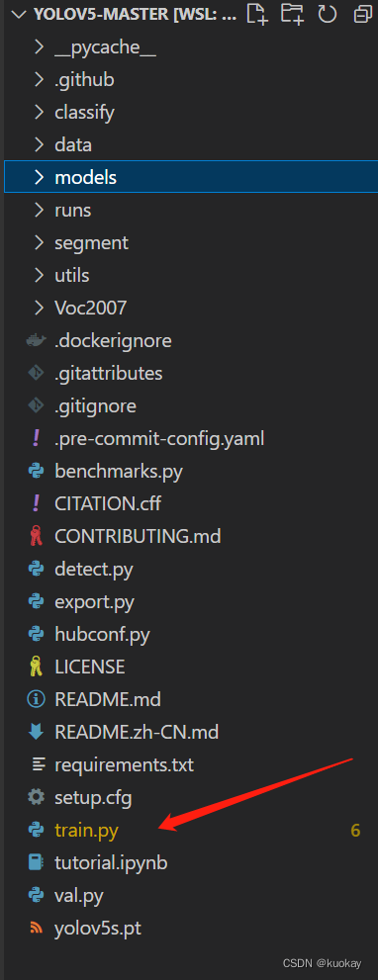The height and width of the screenshot is (980, 378).
Task: Expand the Voc2007 folder chevron
Action: click(39, 309)
